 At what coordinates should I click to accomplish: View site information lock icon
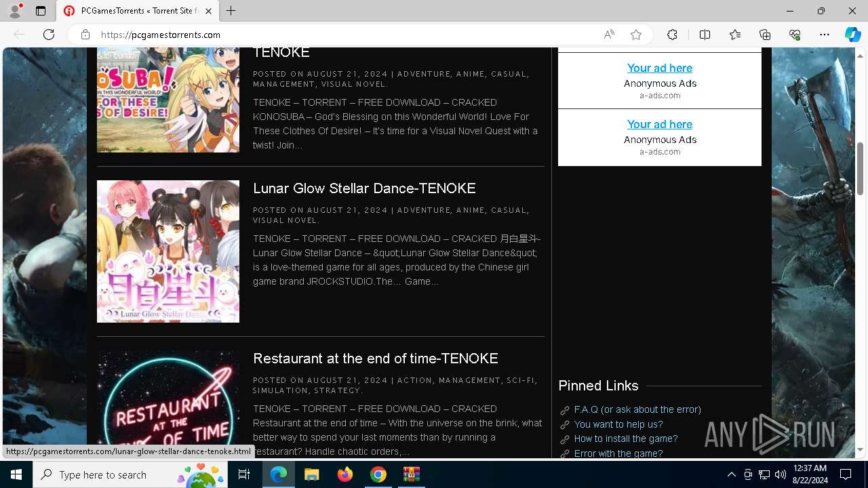pos(85,35)
